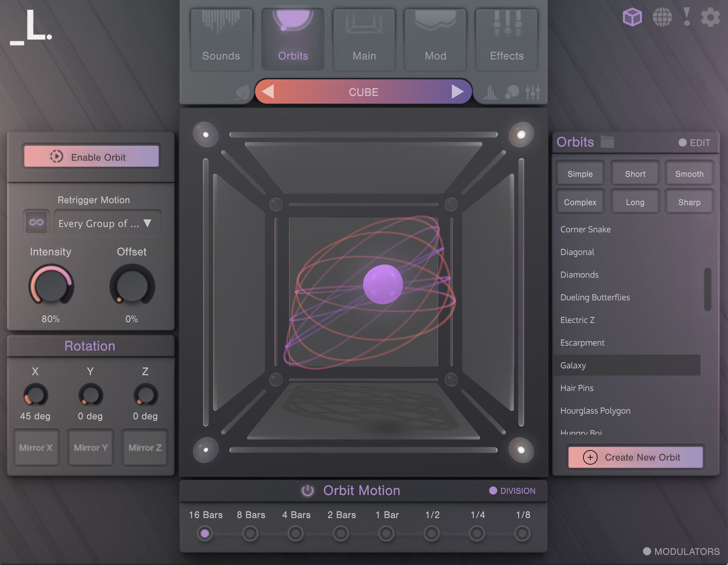This screenshot has width=728, height=565.
Task: Click the leaf icon beside the preset bar
Action: (x=242, y=92)
